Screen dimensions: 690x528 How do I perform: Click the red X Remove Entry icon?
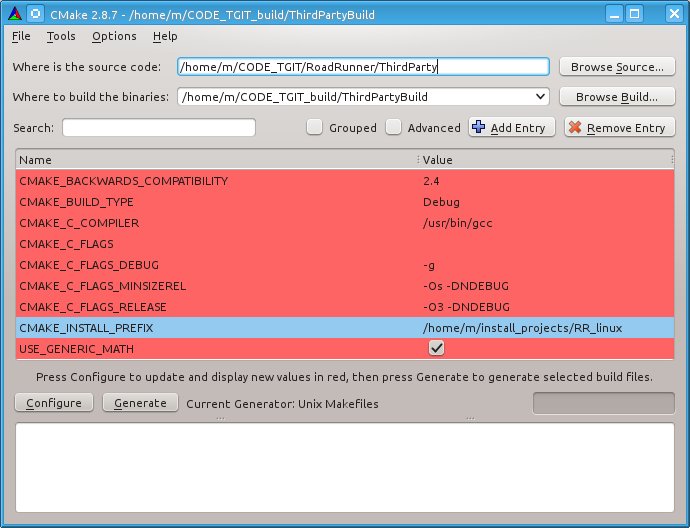coord(575,128)
